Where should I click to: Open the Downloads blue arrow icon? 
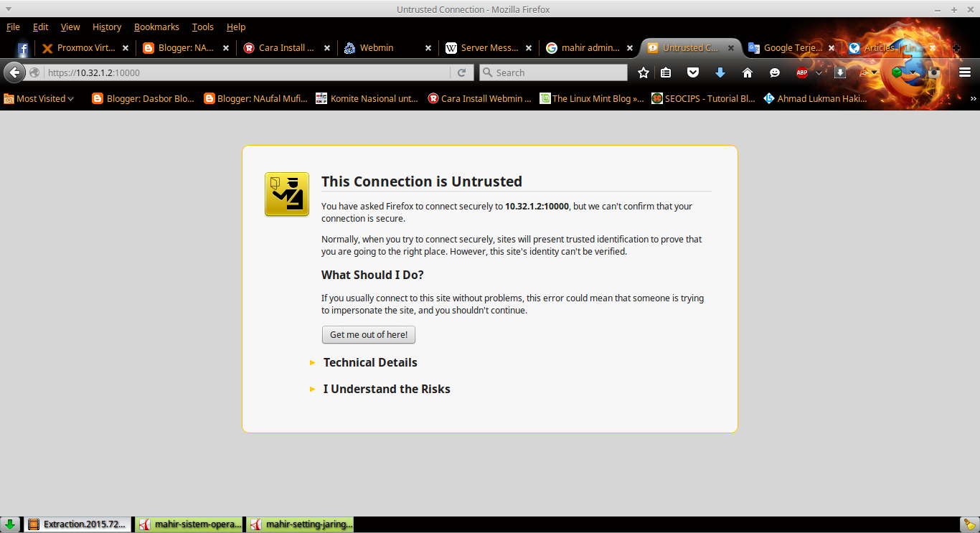(x=720, y=72)
